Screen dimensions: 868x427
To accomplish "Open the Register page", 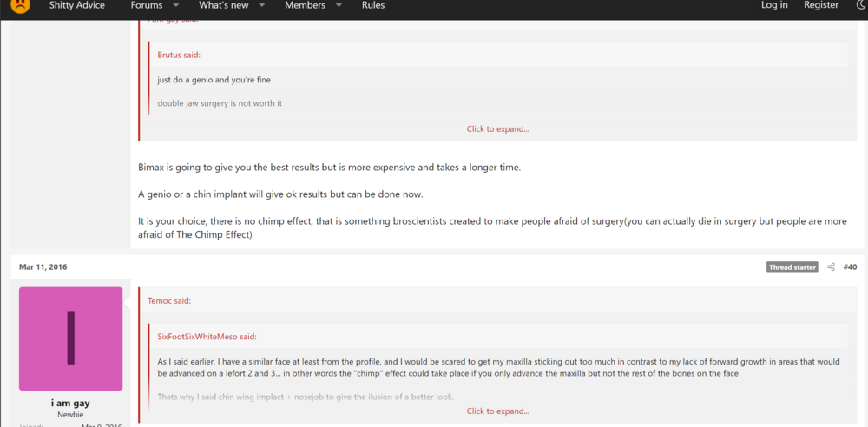I will point(821,5).
